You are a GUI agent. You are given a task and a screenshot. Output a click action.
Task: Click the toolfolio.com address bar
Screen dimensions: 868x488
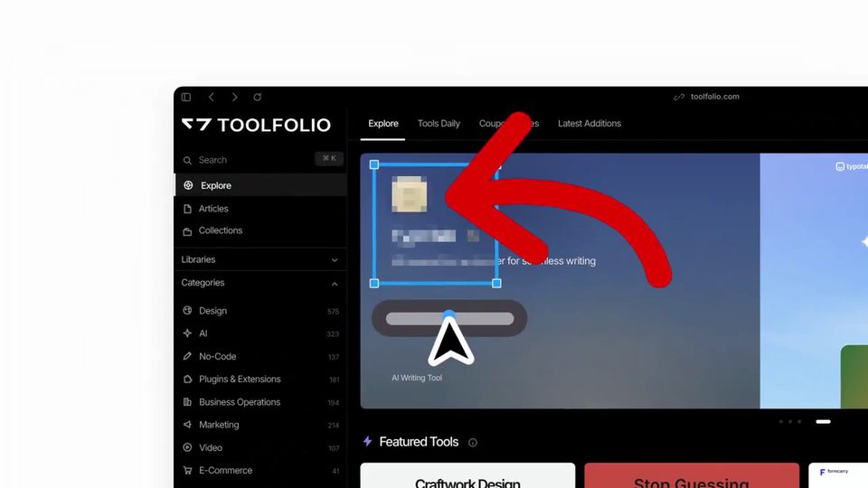click(x=714, y=97)
